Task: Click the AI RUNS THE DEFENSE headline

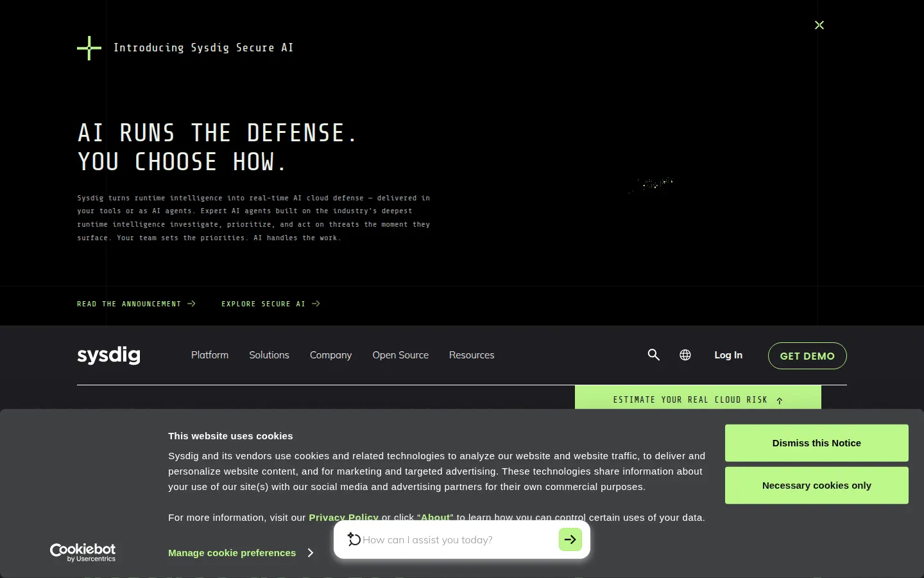Action: [x=217, y=147]
